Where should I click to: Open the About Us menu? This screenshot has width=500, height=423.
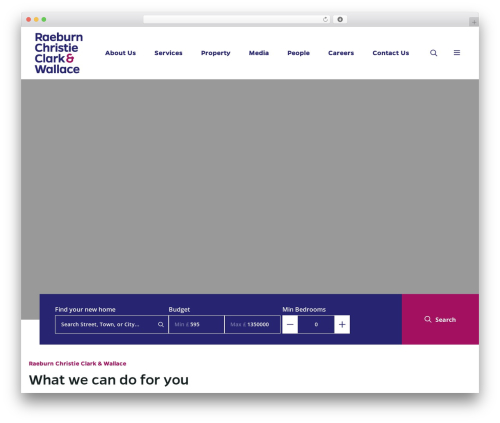coord(120,53)
